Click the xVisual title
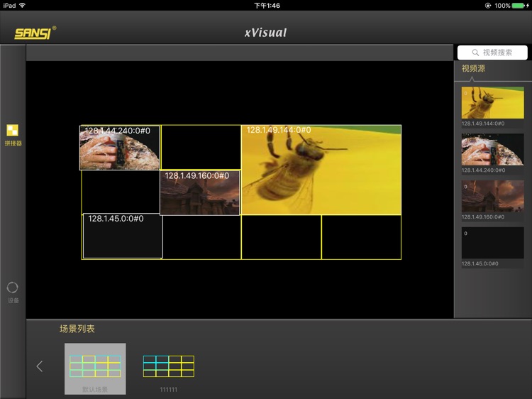The height and width of the screenshot is (399, 532). pyautogui.click(x=266, y=33)
